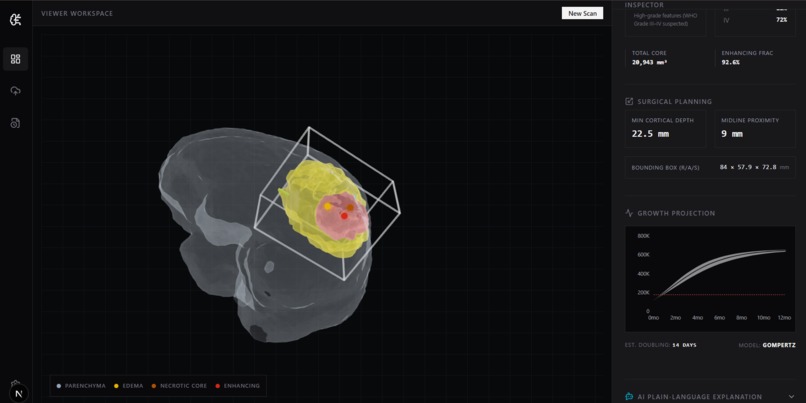
Task: Click the AI explanation chat icon
Action: pos(629,396)
